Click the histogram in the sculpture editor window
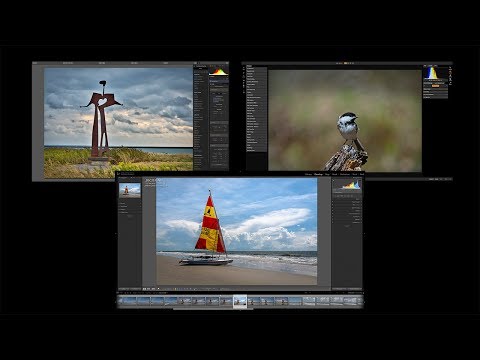The image size is (480, 360). [219, 72]
